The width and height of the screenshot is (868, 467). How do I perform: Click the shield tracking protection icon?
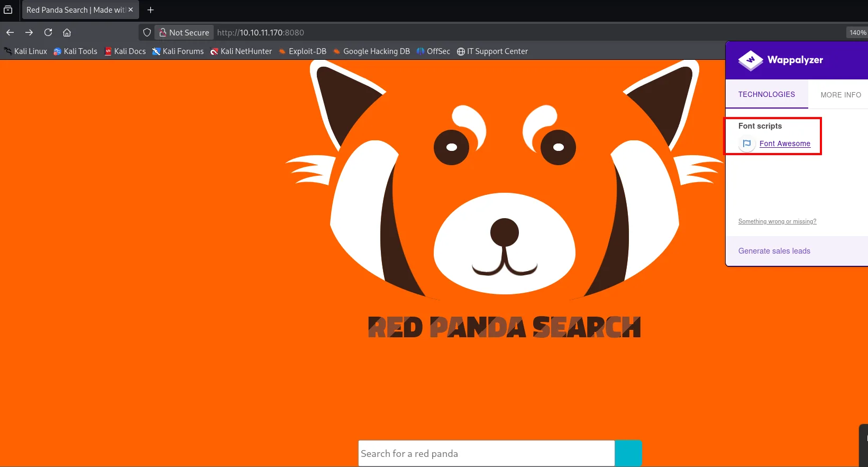pyautogui.click(x=147, y=32)
